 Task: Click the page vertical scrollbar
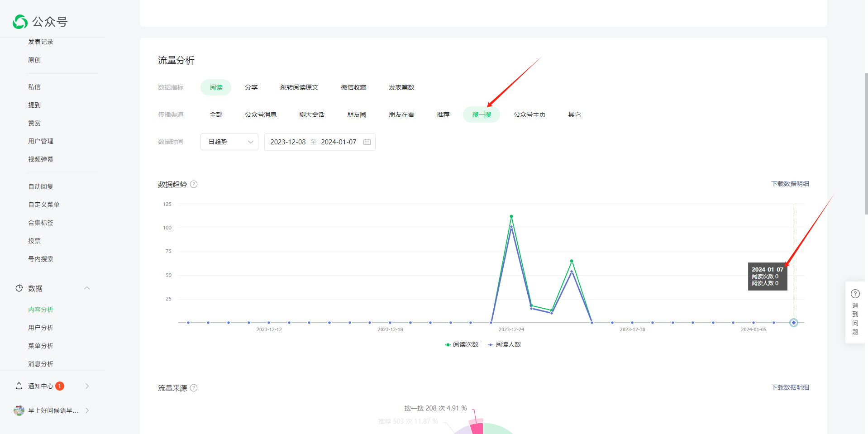(x=866, y=144)
